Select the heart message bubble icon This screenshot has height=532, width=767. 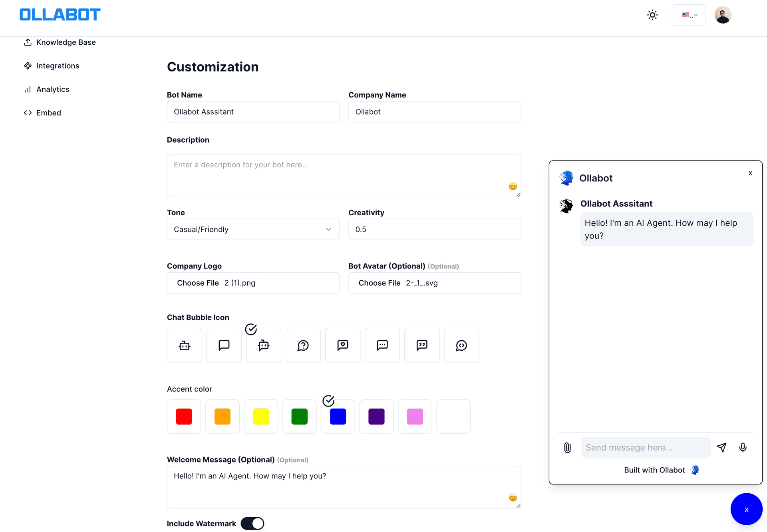click(343, 345)
